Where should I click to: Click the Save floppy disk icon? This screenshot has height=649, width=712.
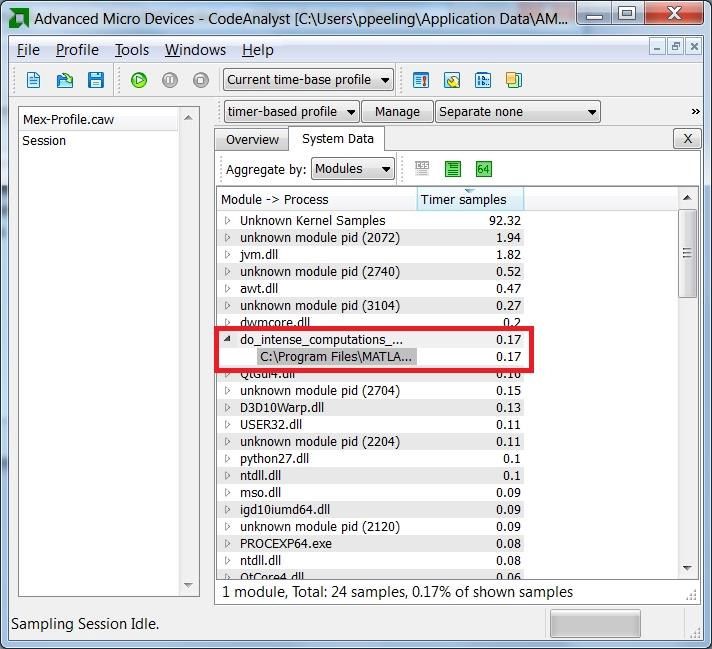pyautogui.click(x=96, y=80)
